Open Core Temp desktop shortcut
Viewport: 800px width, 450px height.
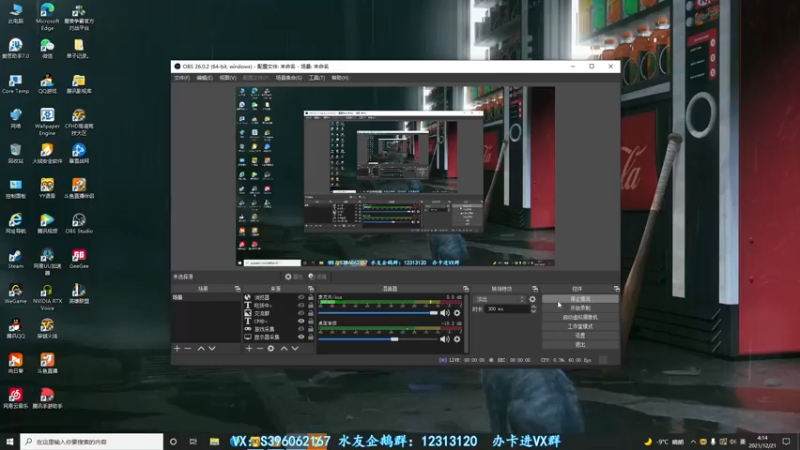(x=15, y=84)
